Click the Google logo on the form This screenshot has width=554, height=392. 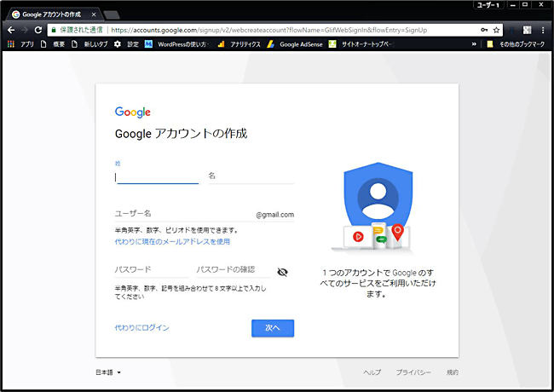(133, 112)
